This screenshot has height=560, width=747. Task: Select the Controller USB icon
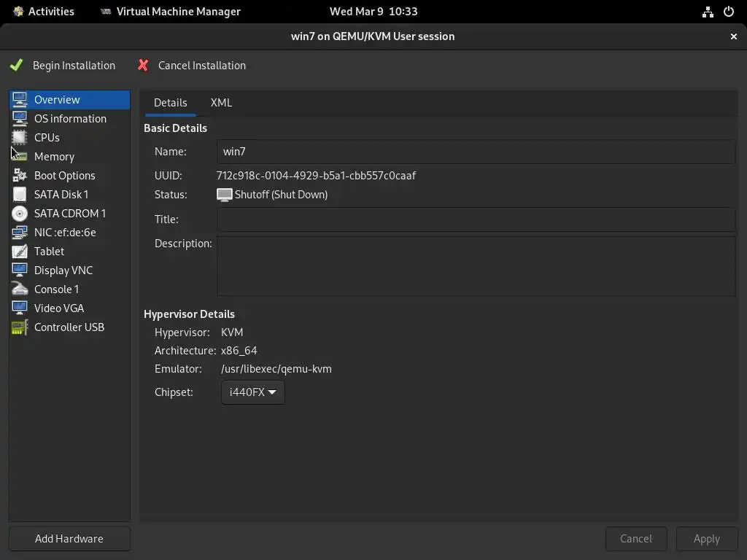coord(20,327)
